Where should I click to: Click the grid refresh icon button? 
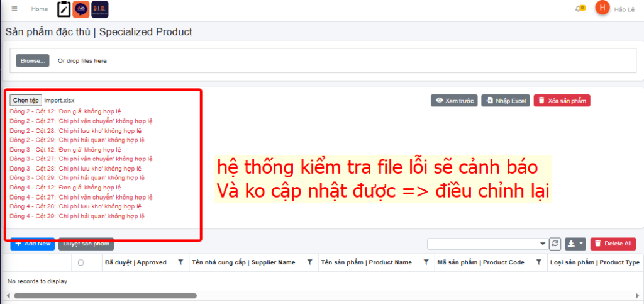point(555,244)
